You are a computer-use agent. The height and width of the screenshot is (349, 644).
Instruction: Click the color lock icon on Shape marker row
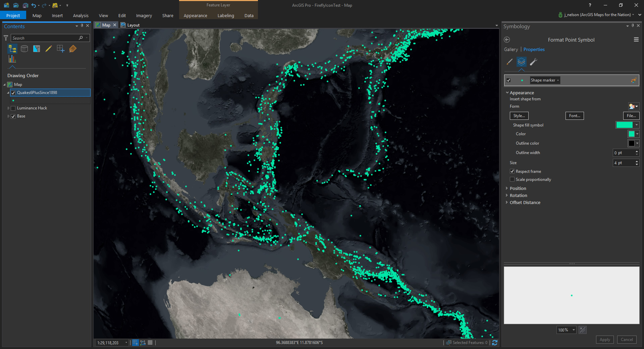633,80
